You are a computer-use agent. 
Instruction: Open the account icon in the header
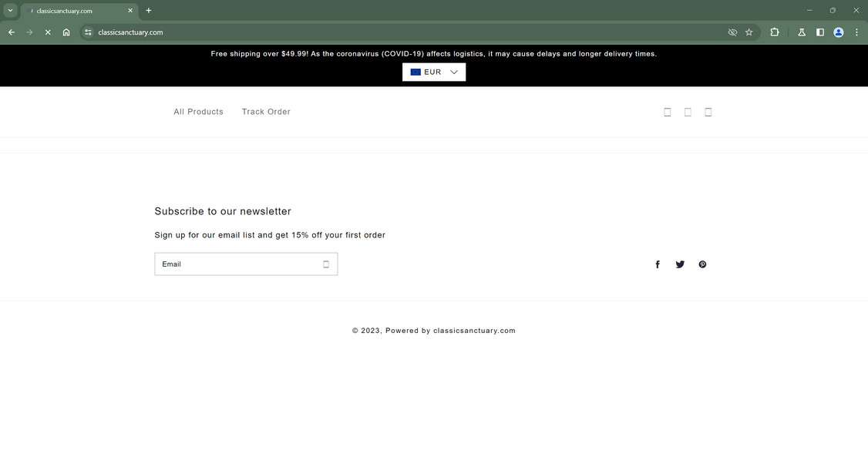coord(687,112)
